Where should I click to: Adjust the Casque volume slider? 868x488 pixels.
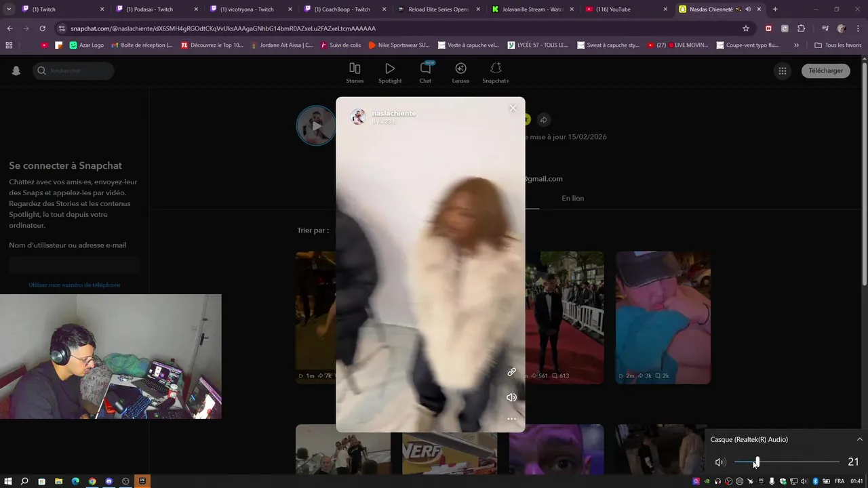[787, 462]
